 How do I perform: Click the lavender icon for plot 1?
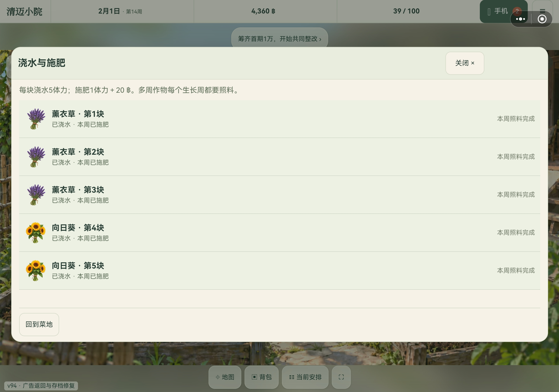(x=36, y=119)
